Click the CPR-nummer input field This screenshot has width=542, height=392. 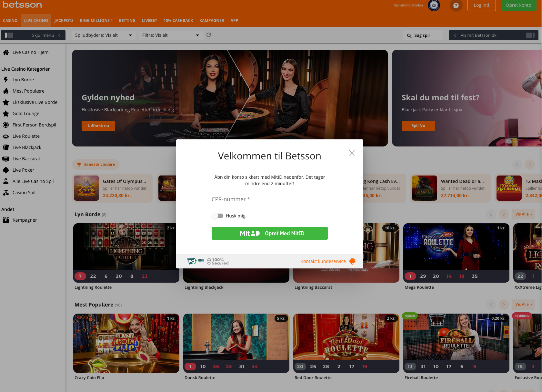pyautogui.click(x=270, y=199)
